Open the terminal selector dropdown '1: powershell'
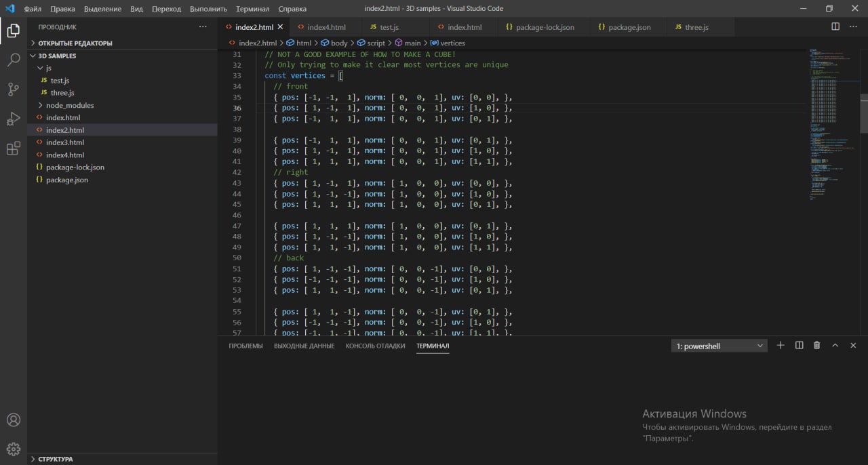868x465 pixels. click(719, 346)
